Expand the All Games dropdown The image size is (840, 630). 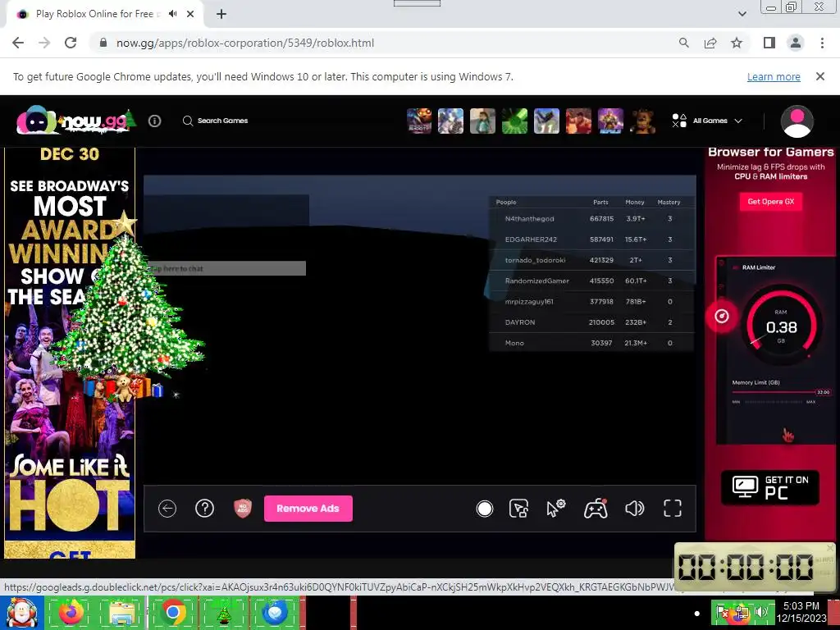tap(707, 121)
